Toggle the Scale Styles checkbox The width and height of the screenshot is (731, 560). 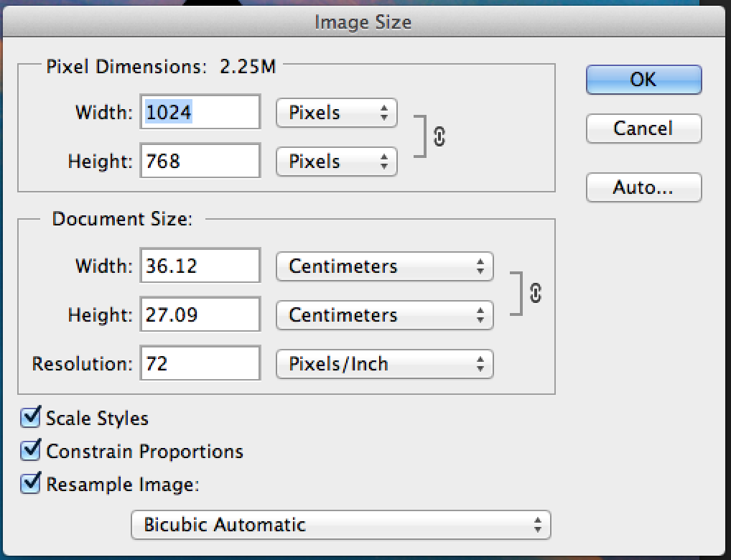[31, 417]
